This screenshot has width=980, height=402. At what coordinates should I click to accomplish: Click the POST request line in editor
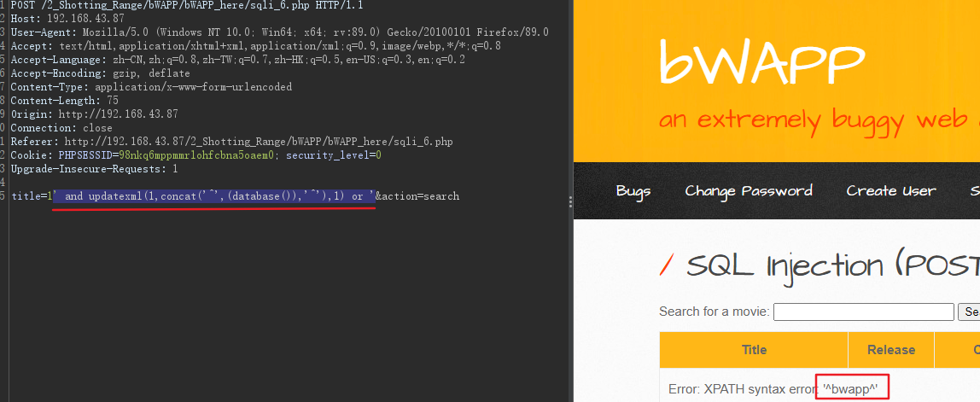[187, 5]
